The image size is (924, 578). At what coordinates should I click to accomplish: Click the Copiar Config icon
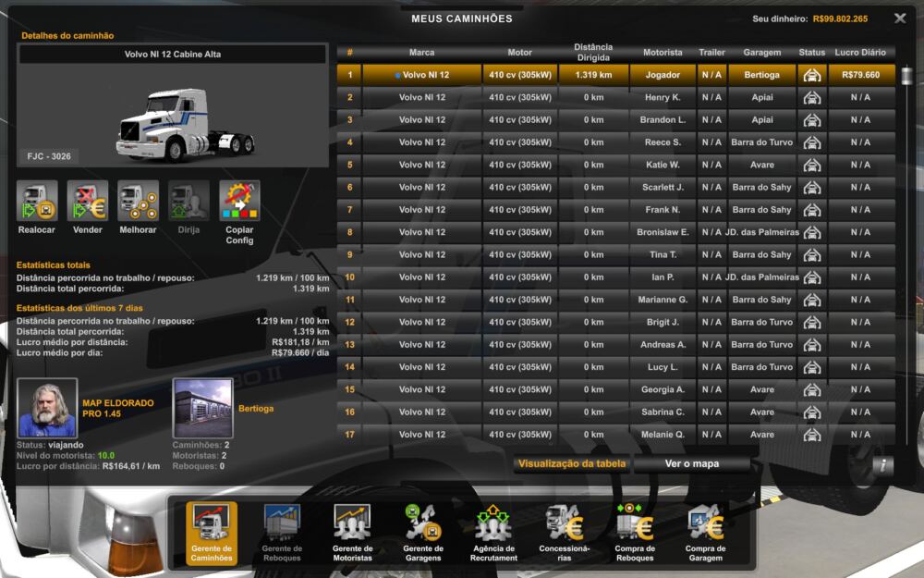[x=239, y=201]
